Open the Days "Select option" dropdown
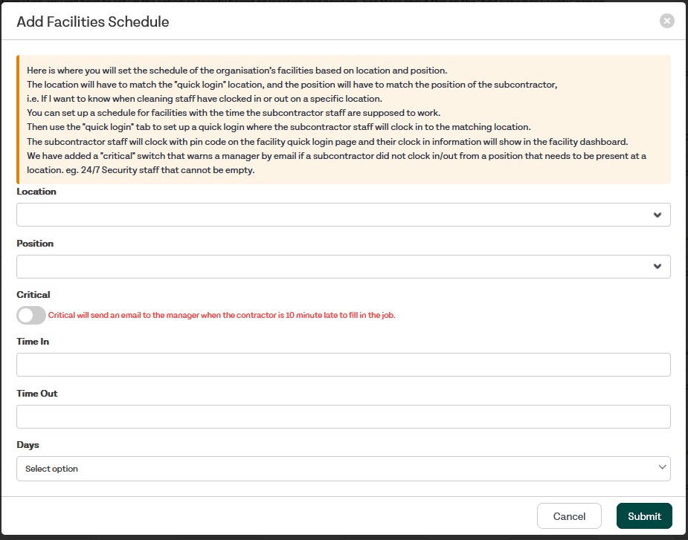 330,468
